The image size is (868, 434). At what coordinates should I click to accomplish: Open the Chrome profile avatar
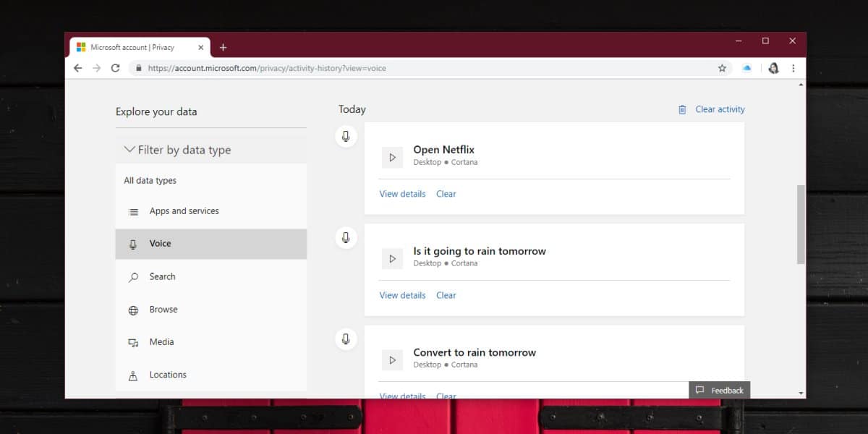tap(773, 68)
